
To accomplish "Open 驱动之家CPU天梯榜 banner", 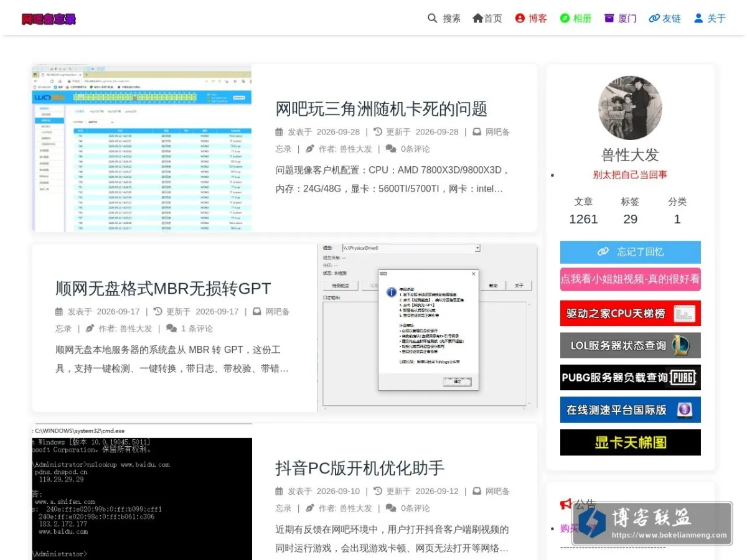I will (x=630, y=314).
